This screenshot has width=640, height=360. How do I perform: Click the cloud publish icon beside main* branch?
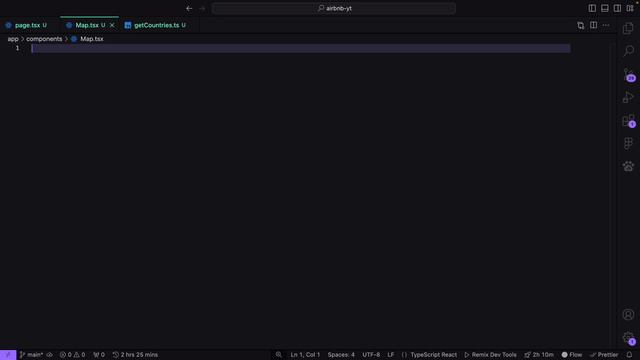click(x=49, y=355)
